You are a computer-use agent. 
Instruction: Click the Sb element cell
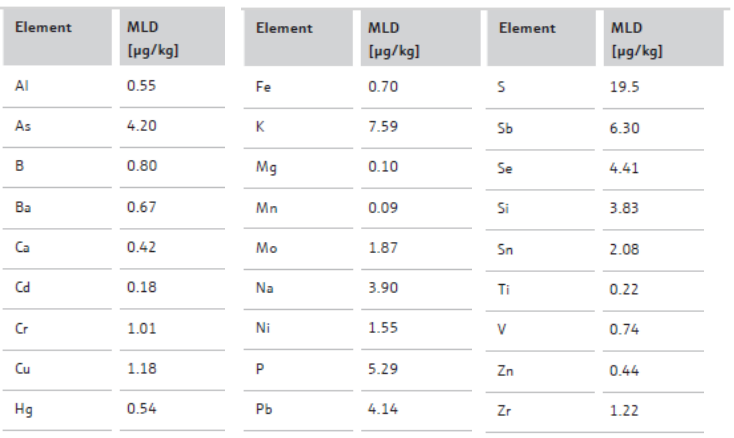coord(505,128)
